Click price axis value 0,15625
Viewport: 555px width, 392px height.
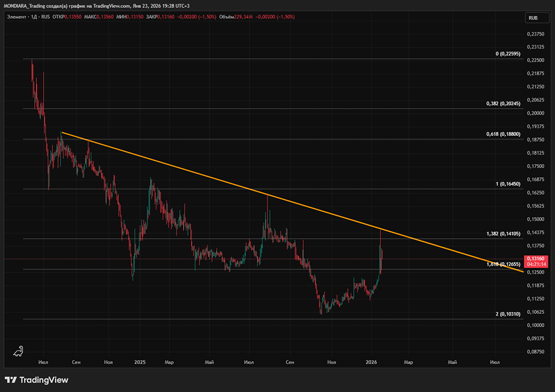pyautogui.click(x=536, y=206)
